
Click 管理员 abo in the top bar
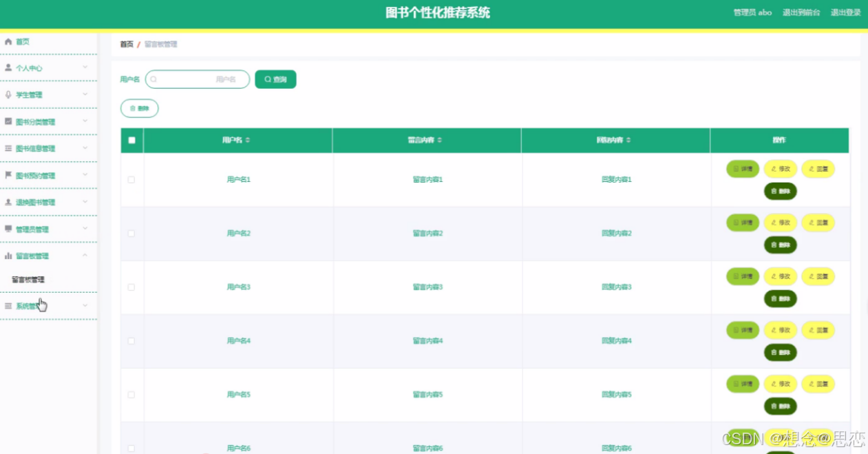752,12
